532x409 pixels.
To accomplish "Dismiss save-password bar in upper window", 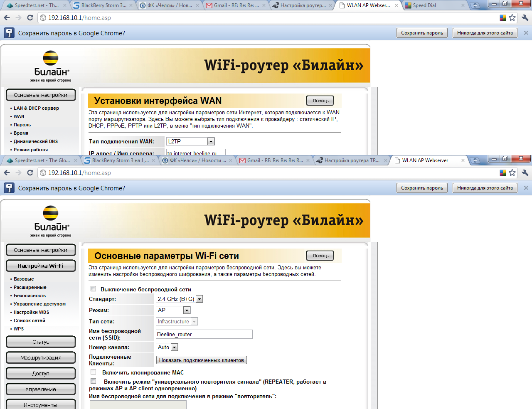I will (526, 33).
